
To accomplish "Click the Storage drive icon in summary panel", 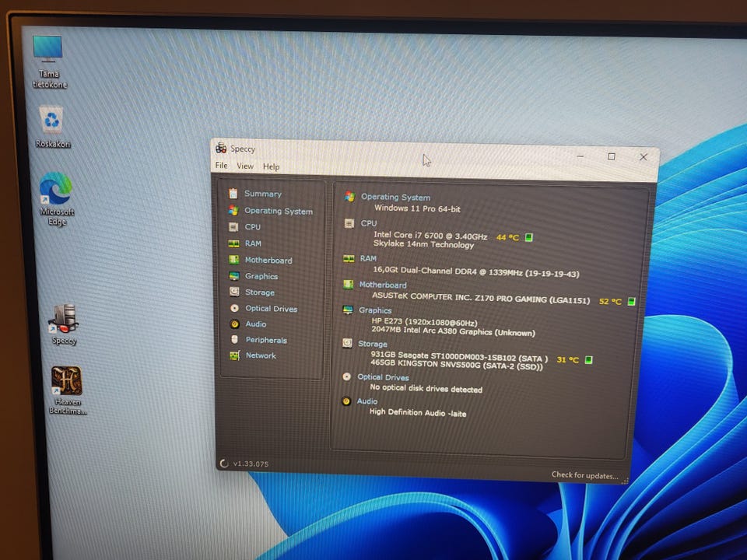I will 347,343.
